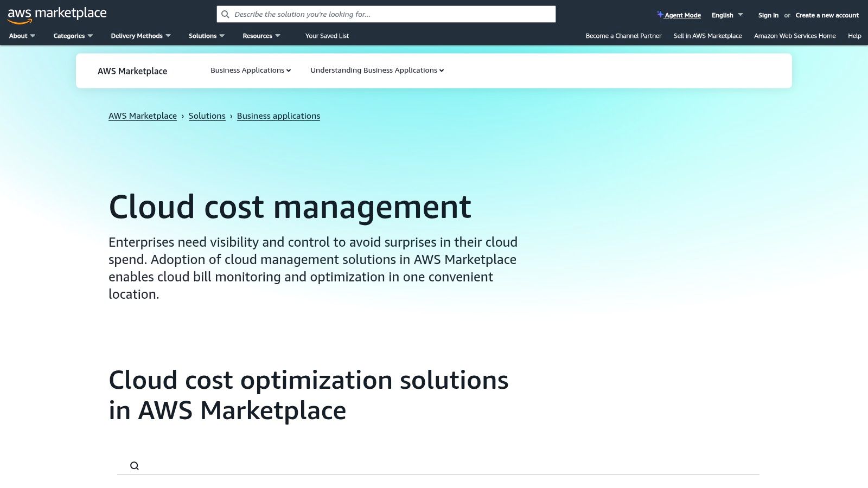Expand the Categories menu

72,36
